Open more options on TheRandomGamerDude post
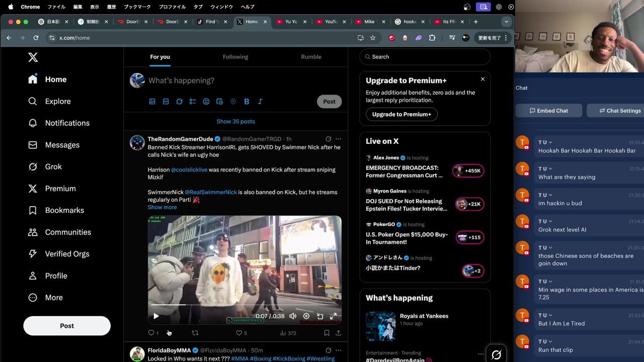The width and height of the screenshot is (644, 362). [338, 139]
